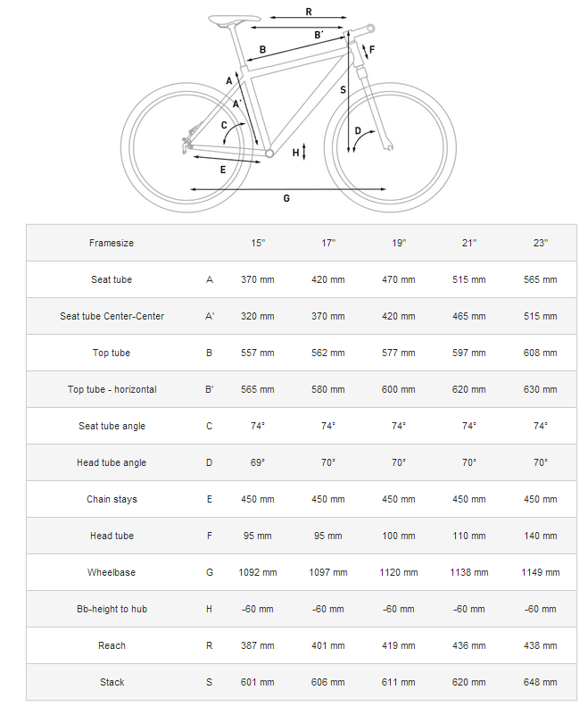Click the 15" framesize column header
Image resolution: width=588 pixels, height=715 pixels.
[x=258, y=243]
